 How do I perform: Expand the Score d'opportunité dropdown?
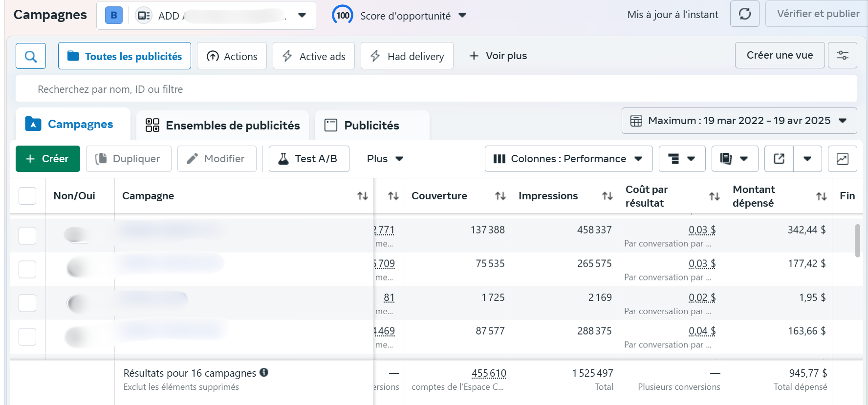(462, 16)
